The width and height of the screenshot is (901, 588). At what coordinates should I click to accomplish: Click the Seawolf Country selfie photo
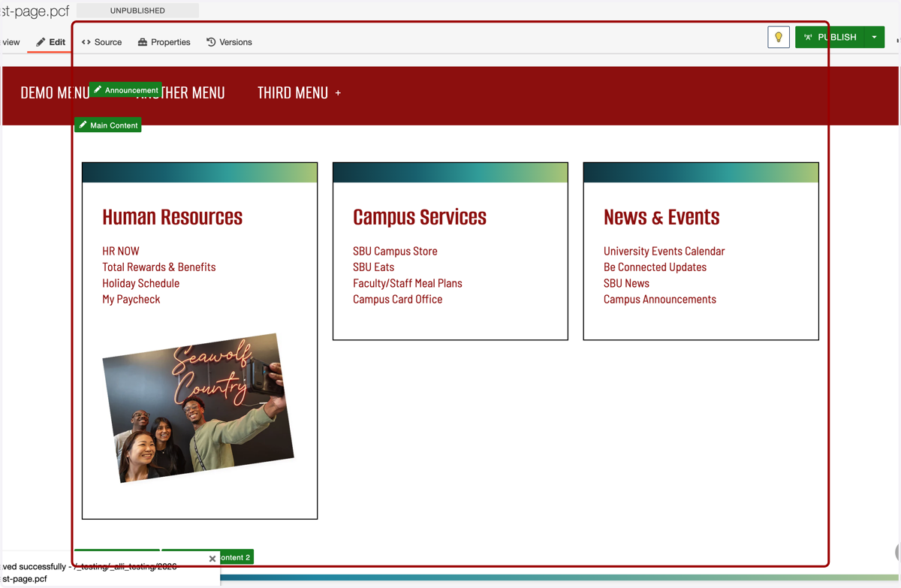click(x=198, y=408)
